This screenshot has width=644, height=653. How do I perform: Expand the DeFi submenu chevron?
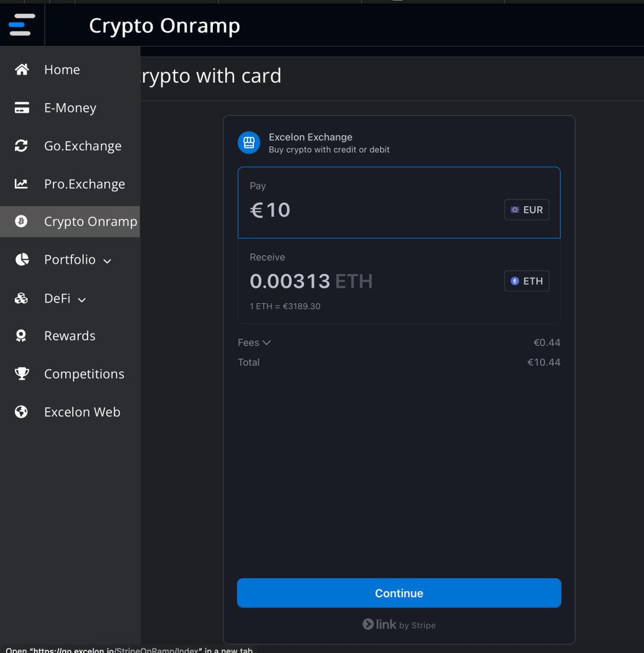point(82,300)
